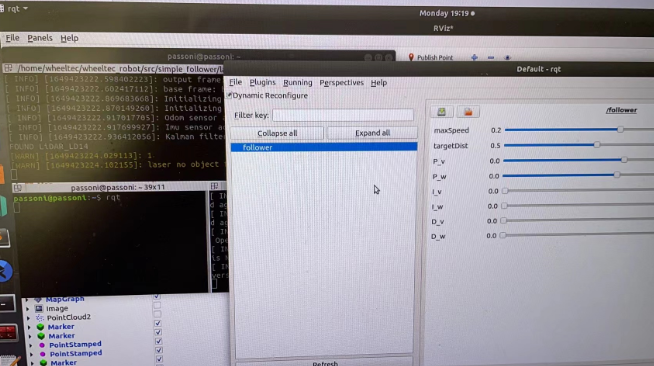654x366 pixels.
Task: Select the follower node in the list
Action: click(x=324, y=147)
